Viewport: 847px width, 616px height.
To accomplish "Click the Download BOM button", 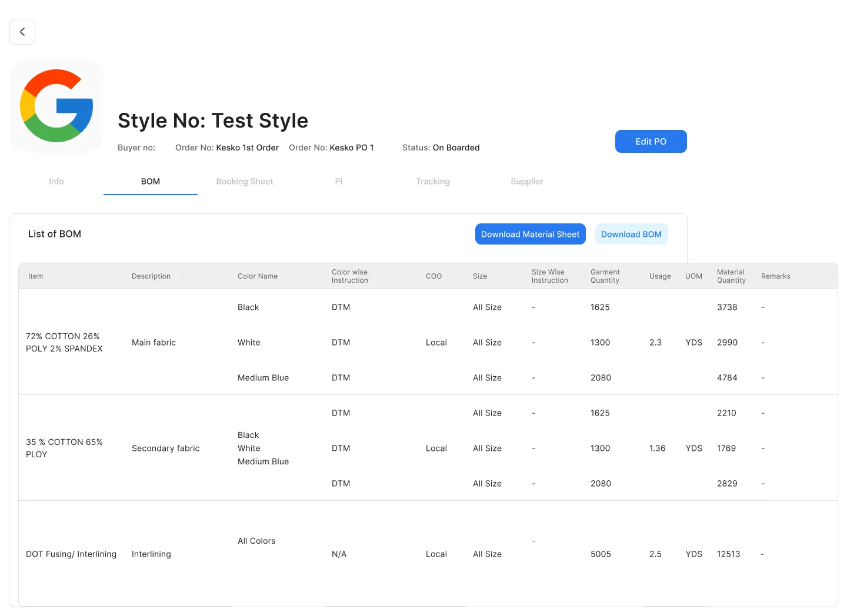I will [631, 234].
